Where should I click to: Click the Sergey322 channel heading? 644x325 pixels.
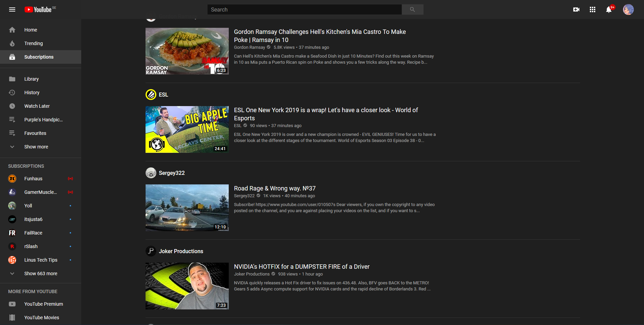point(172,173)
